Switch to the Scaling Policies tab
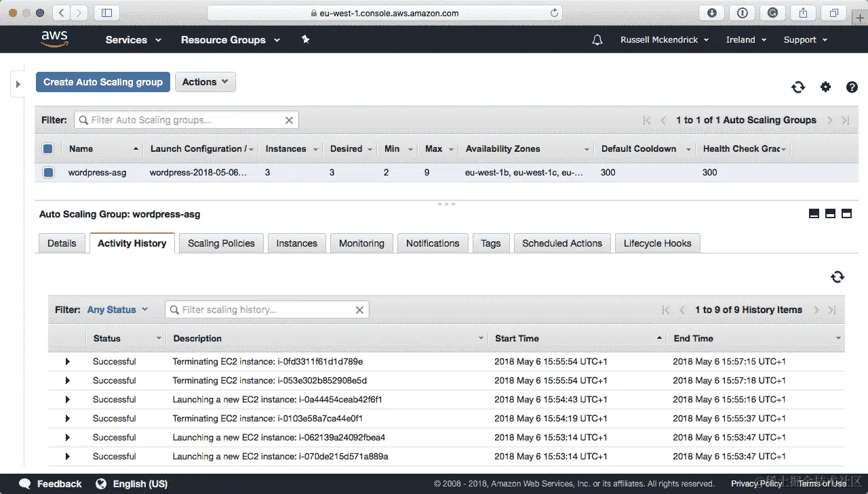This screenshot has height=494, width=868. (x=221, y=243)
